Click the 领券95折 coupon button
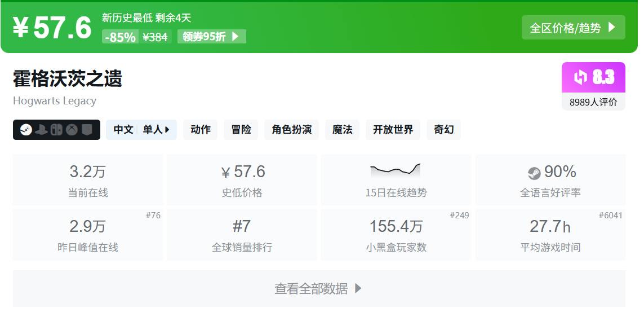The width and height of the screenshot is (644, 312). pos(211,37)
